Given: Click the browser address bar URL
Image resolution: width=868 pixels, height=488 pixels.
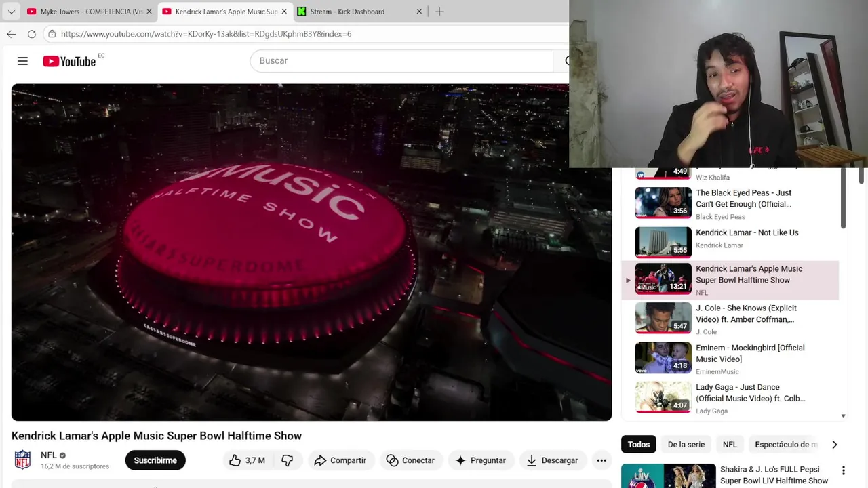Looking at the screenshot, I should (x=206, y=33).
